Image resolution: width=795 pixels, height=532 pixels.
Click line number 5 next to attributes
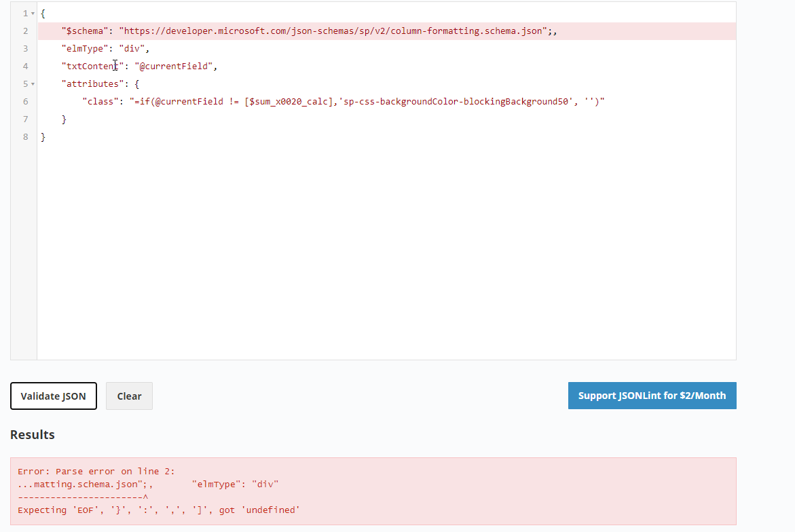tap(24, 83)
